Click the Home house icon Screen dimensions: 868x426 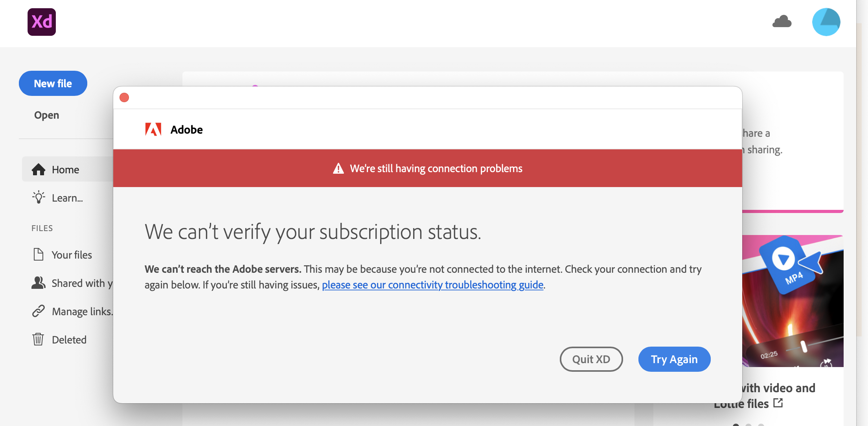tap(39, 169)
